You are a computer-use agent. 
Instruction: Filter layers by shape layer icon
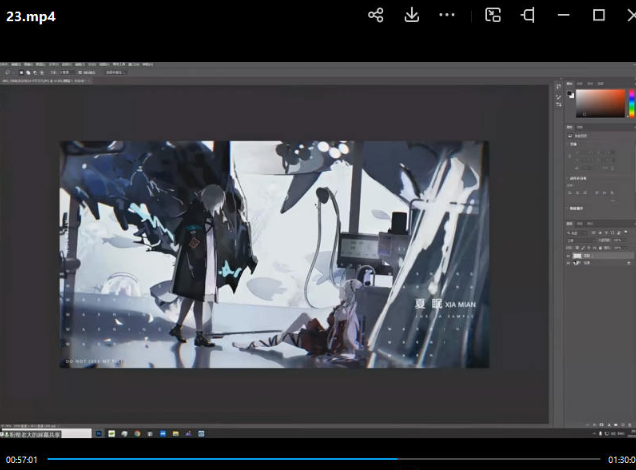pos(612,233)
